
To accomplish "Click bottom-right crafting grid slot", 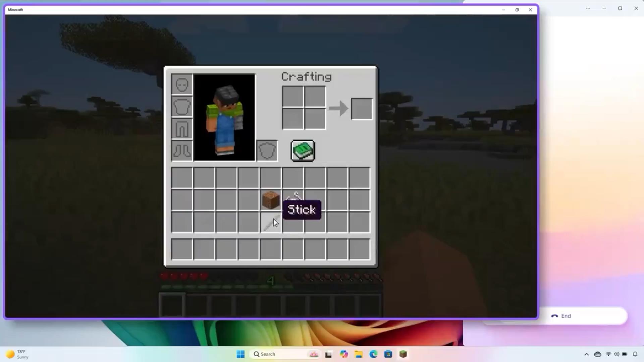I will point(315,119).
